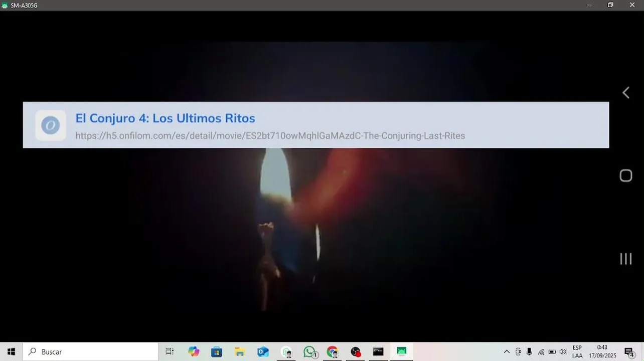
Task: Open the WhatsApp icon with notification badge 1
Action: [x=310, y=352]
